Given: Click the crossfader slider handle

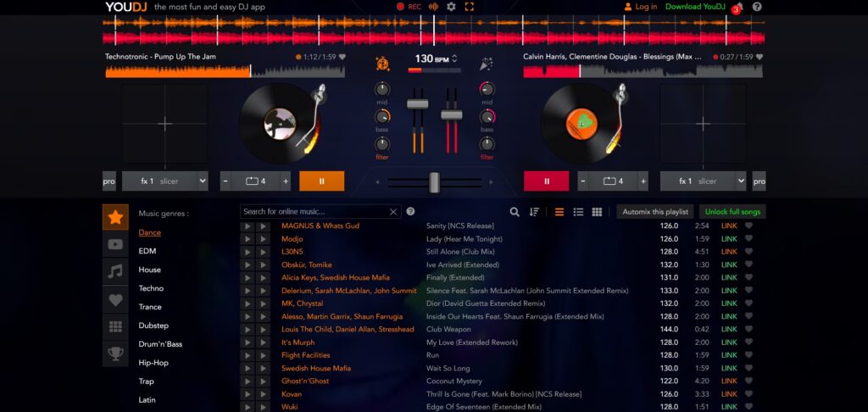Looking at the screenshot, I should (434, 181).
